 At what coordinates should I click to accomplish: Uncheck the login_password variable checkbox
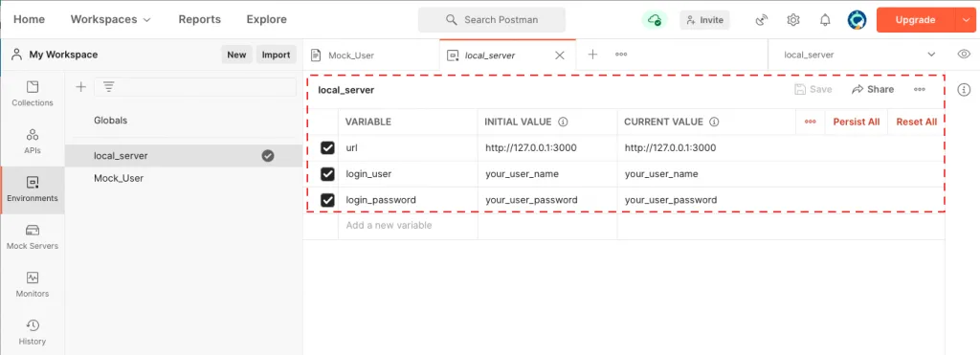pyautogui.click(x=327, y=200)
